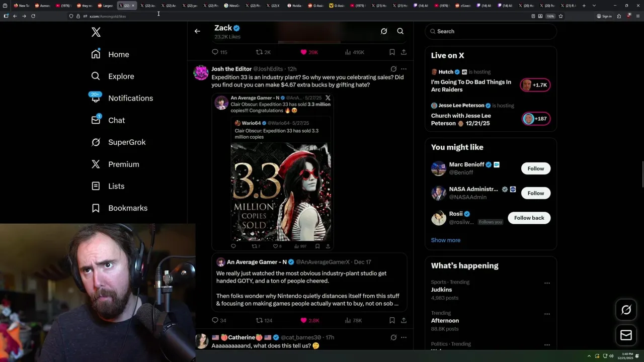Open the Explore page
The image size is (644, 362).
[113, 76]
